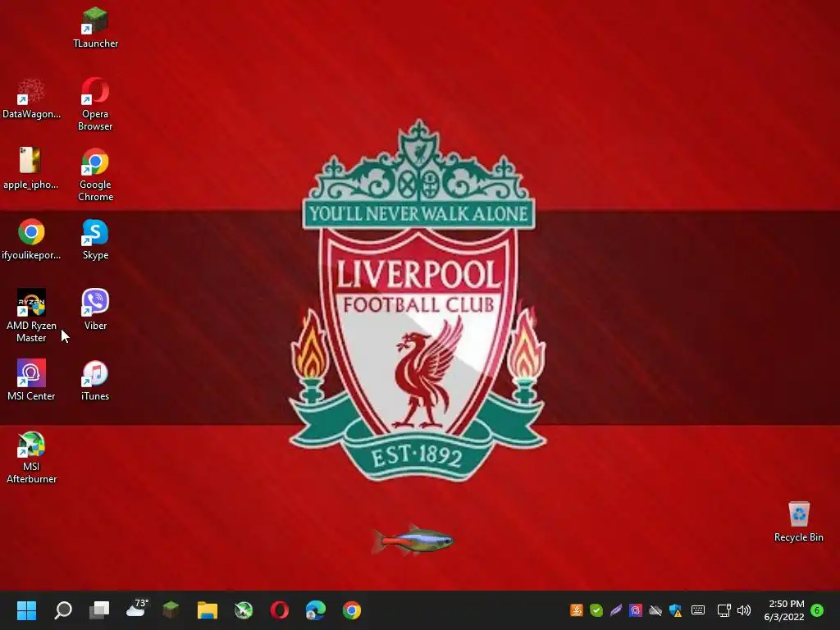Launch Minecraft block icon in taskbar
This screenshot has width=840, height=630.
[171, 609]
